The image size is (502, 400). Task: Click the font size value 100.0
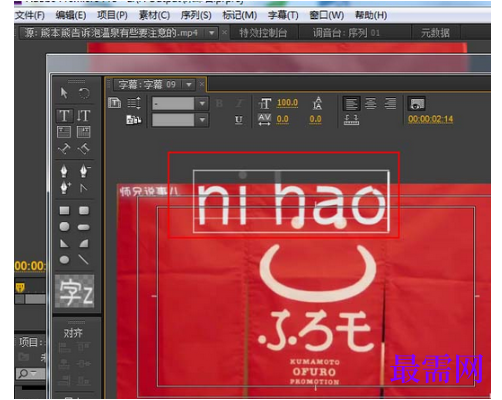pyautogui.click(x=287, y=103)
